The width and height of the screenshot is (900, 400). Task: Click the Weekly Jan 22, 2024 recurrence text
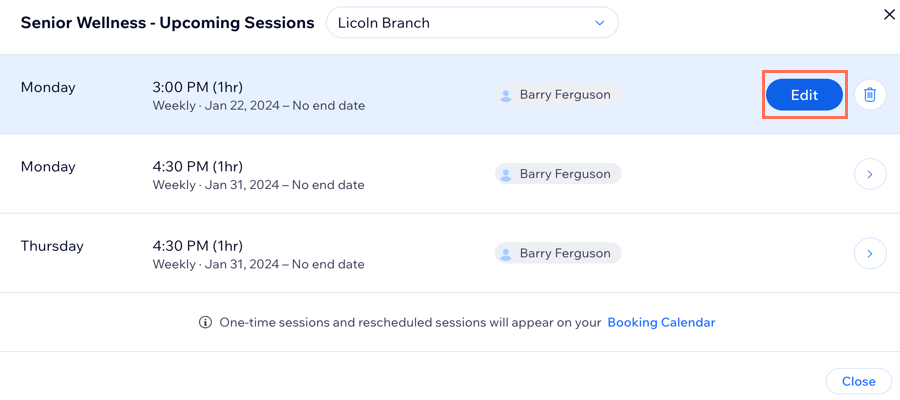pyautogui.click(x=258, y=106)
